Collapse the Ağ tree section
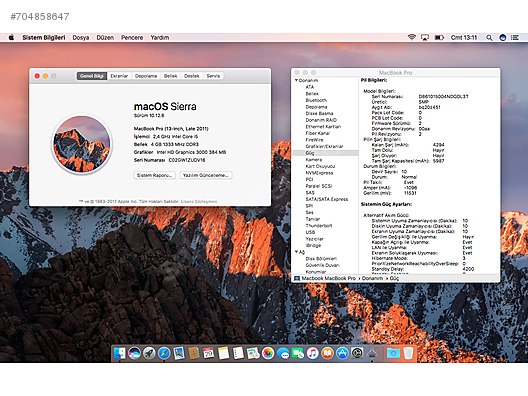This screenshot has width=528, height=396. point(296,252)
